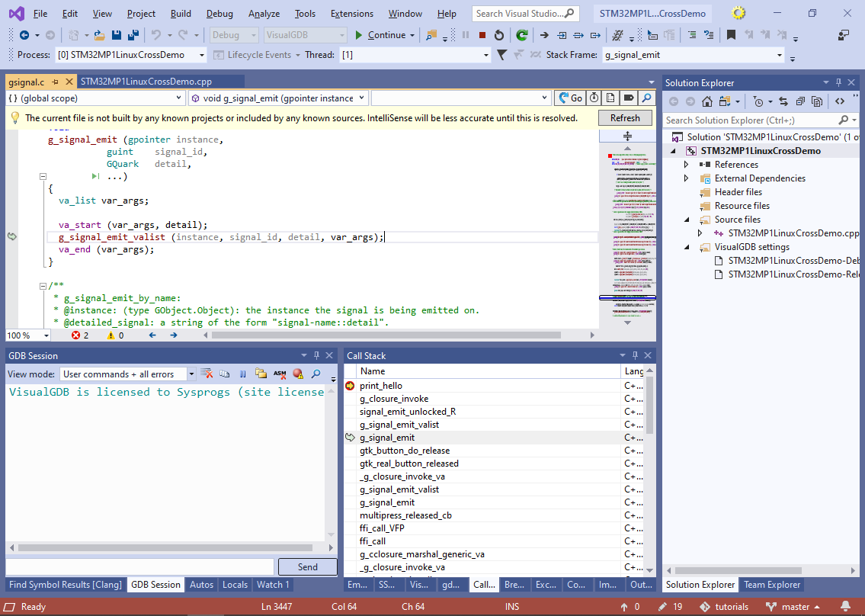
Task: Open the 100 % zoom level dropdown
Action: 46,335
